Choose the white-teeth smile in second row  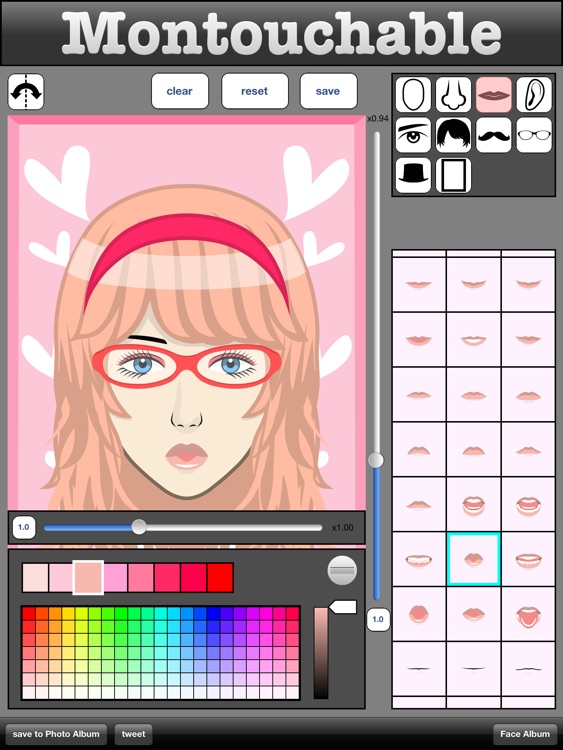pyautogui.click(x=474, y=340)
